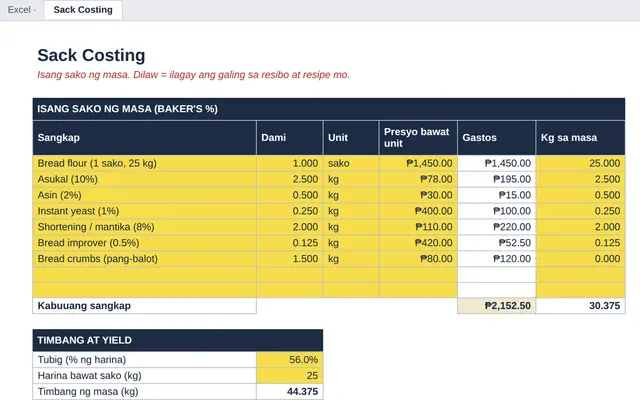Select the Timbang ng masa (kg) label
The image size is (640, 400).
[144, 391]
